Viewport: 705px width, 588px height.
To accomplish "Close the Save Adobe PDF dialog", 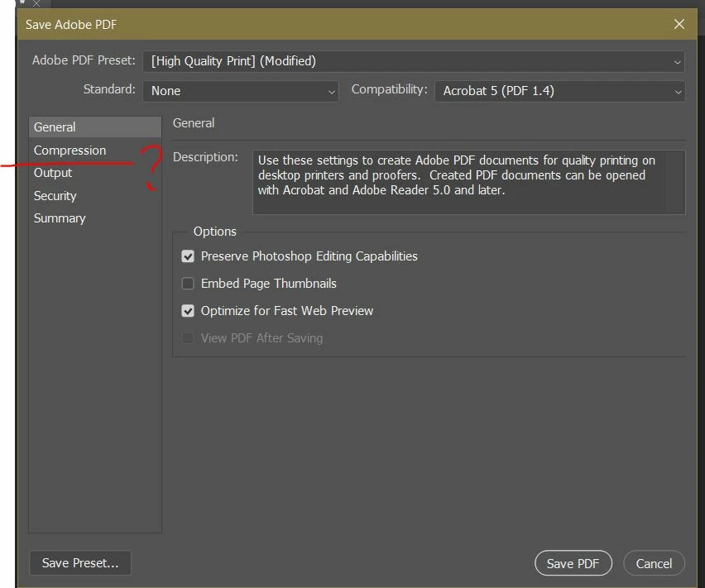I will (x=679, y=24).
